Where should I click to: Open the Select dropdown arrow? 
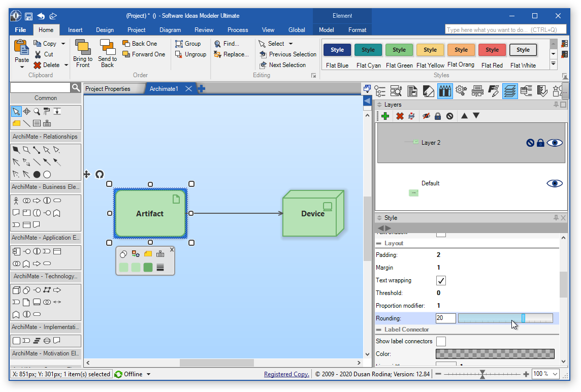[291, 44]
